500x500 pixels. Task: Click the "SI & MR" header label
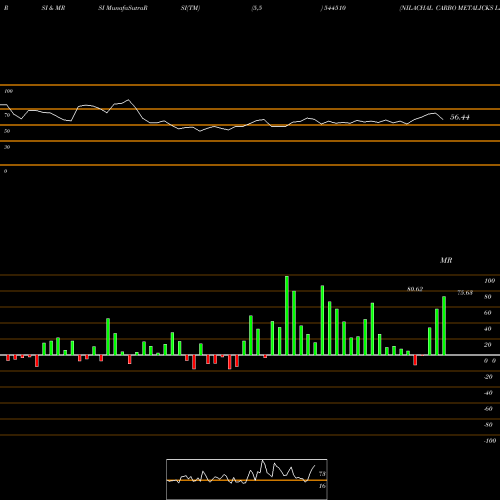(x=53, y=8)
